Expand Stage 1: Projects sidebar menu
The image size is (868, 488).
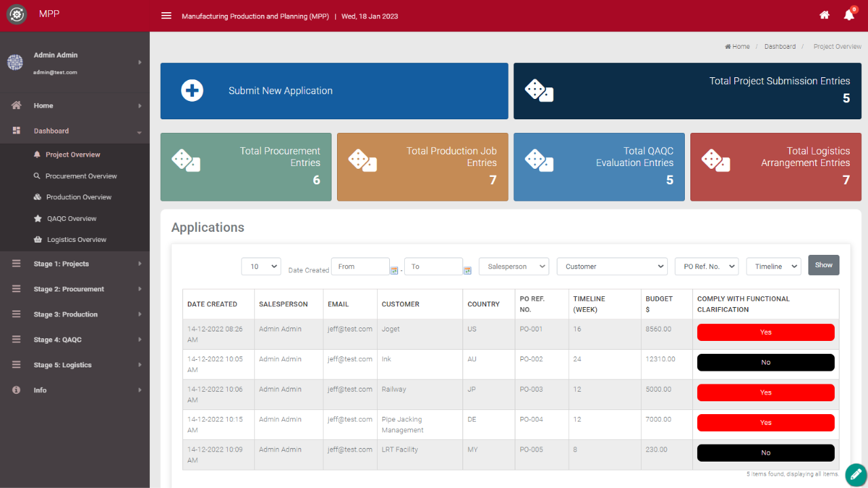(x=75, y=264)
